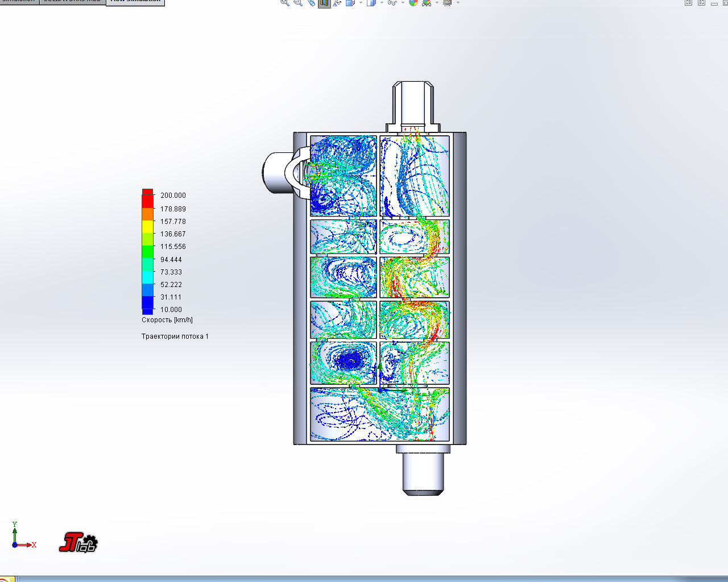This screenshot has width=728, height=582.
Task: Expand the View Settings dropdown arrow
Action: tap(458, 2)
